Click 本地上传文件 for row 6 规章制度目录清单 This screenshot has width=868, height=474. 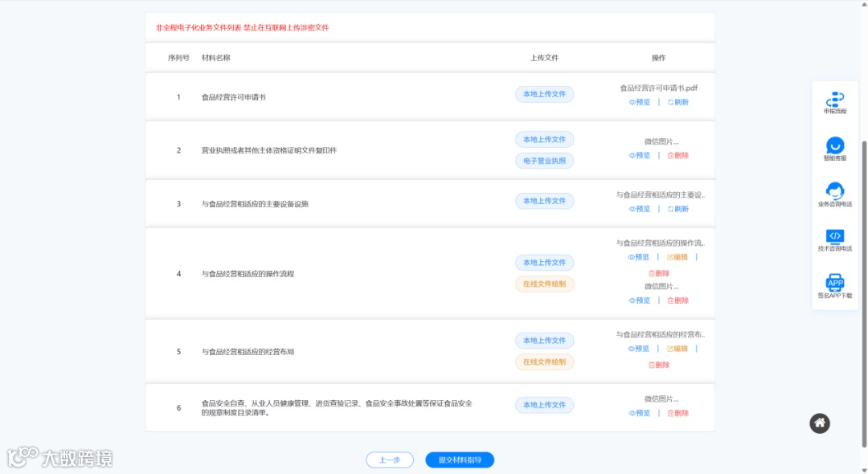click(544, 405)
